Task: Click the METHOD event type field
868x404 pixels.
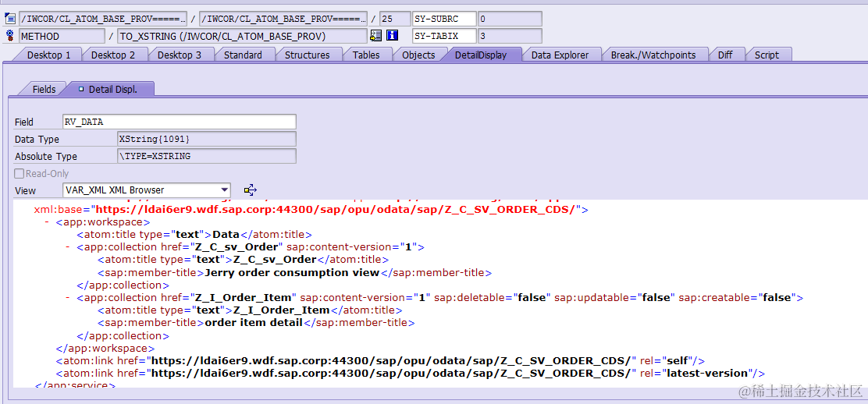Action: pyautogui.click(x=62, y=36)
